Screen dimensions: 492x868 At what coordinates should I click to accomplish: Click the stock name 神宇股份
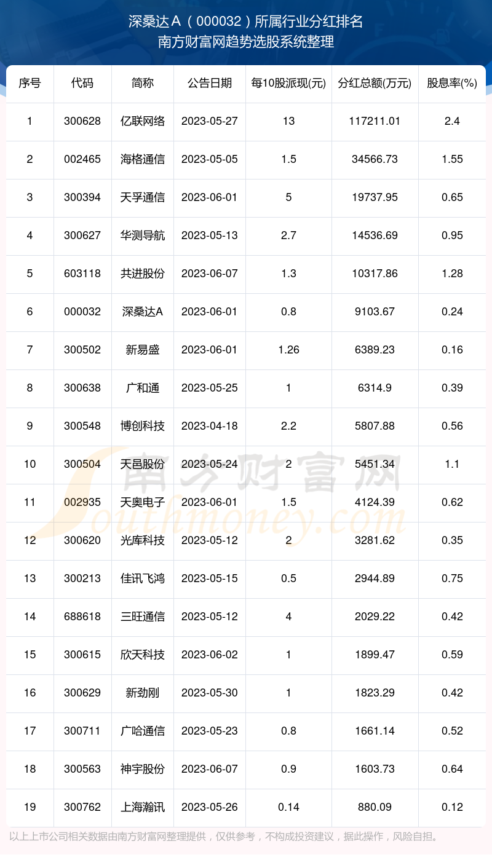coord(143,769)
